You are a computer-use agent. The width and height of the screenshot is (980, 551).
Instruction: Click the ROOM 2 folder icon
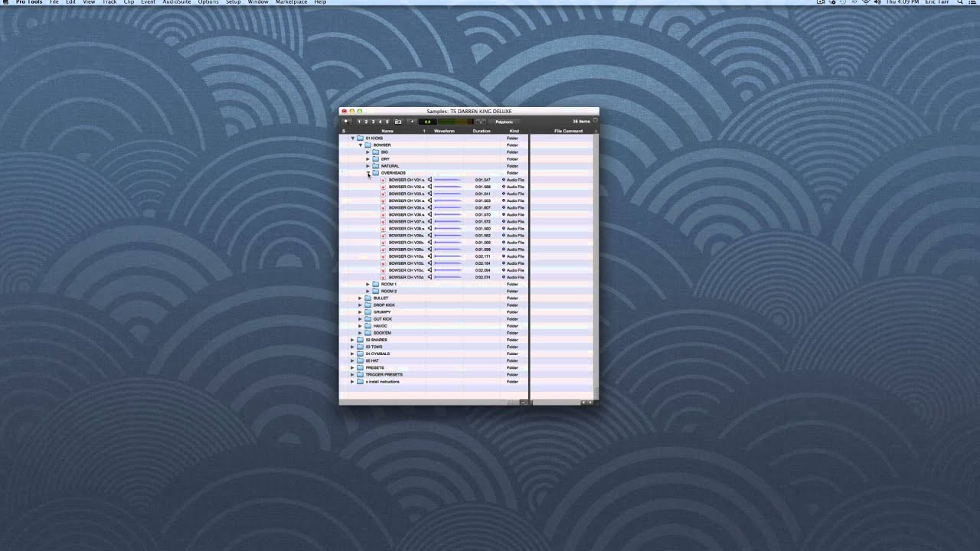[x=375, y=291]
